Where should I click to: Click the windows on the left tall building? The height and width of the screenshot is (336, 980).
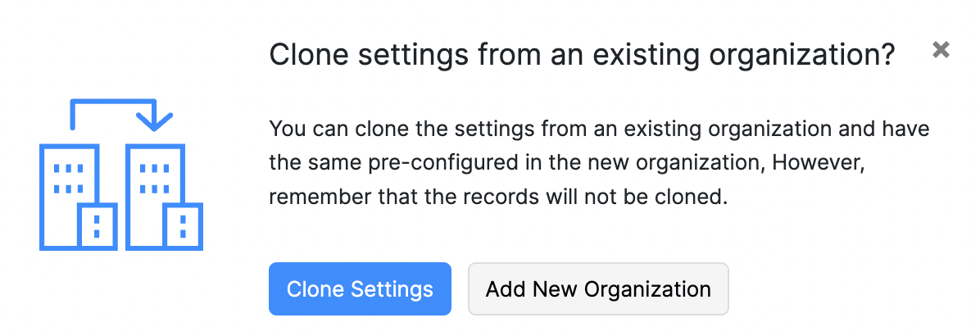[67, 179]
